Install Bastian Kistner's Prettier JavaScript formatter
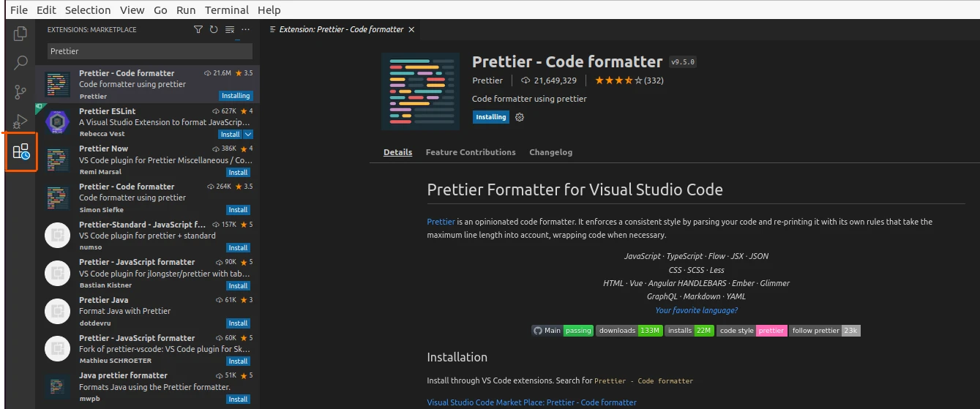Image resolution: width=980 pixels, height=409 pixels. tap(238, 286)
